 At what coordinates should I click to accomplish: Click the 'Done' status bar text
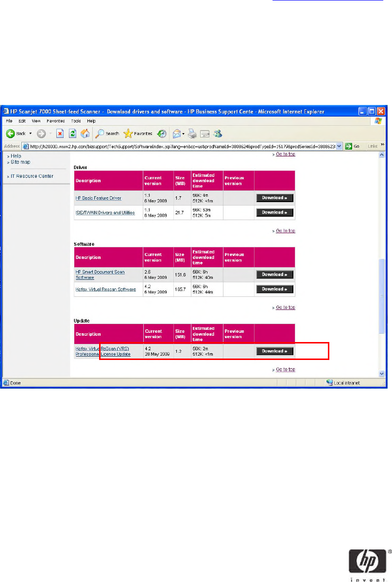16,383
